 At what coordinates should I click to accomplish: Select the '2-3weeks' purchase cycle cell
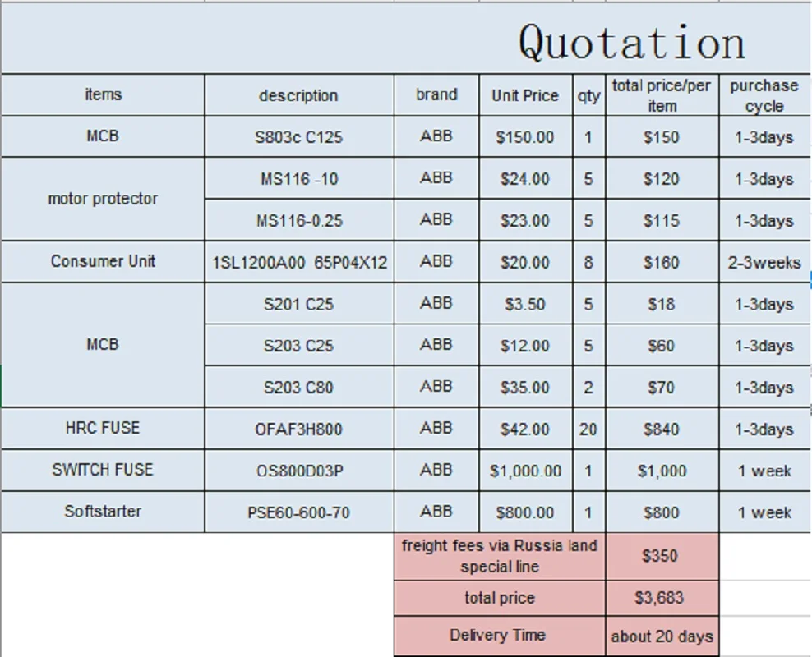tap(764, 263)
